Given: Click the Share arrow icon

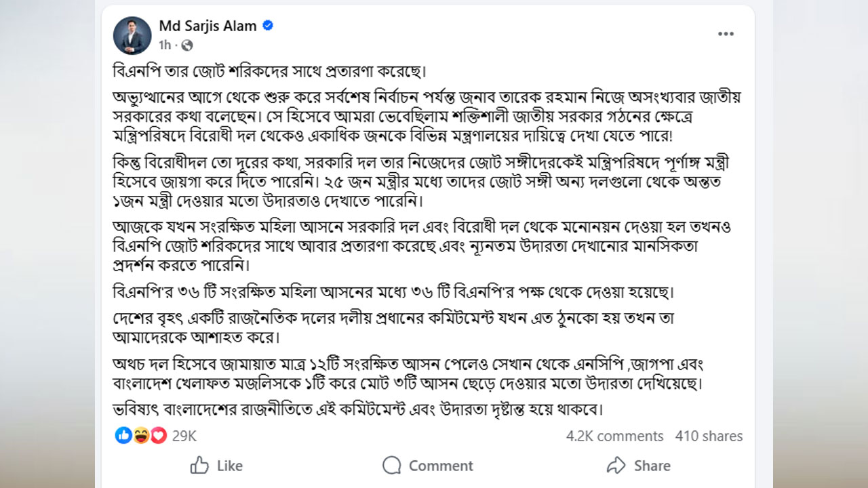Looking at the screenshot, I should (616, 465).
